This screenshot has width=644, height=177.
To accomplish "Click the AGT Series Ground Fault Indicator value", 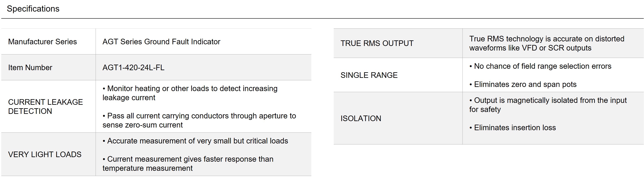I will coord(161,42).
